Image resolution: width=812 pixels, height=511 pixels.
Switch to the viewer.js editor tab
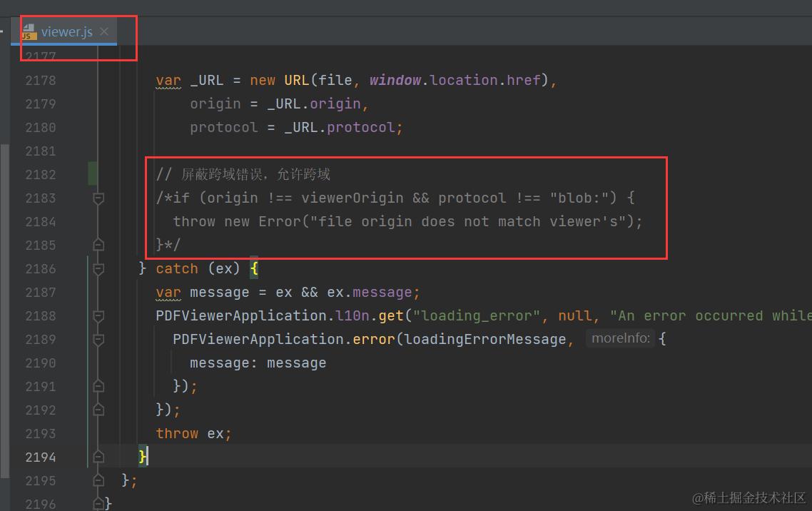pos(66,31)
